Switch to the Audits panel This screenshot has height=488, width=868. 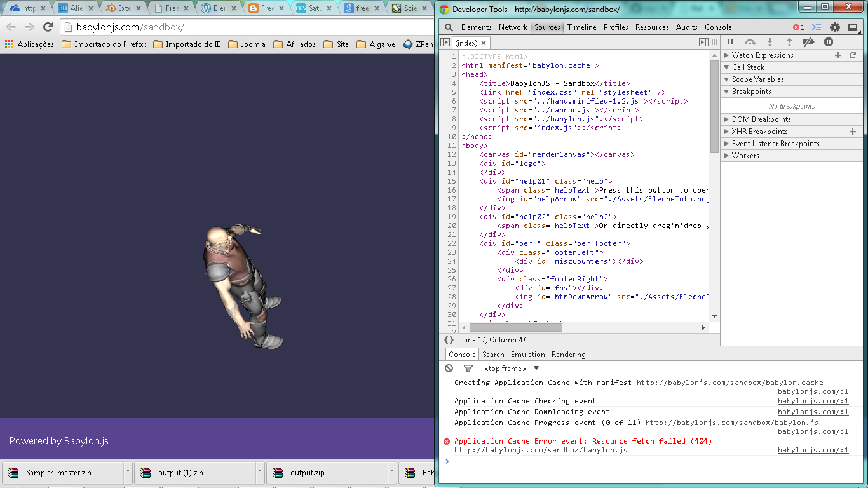pos(687,27)
